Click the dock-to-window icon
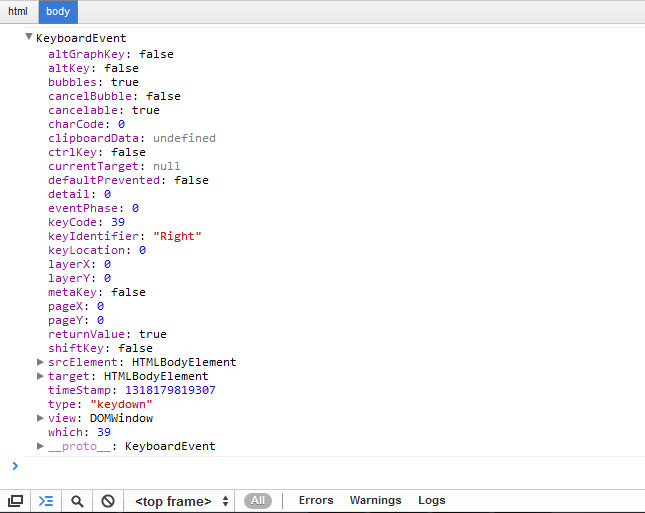Screen dimensions: 645x513 pos(15,501)
